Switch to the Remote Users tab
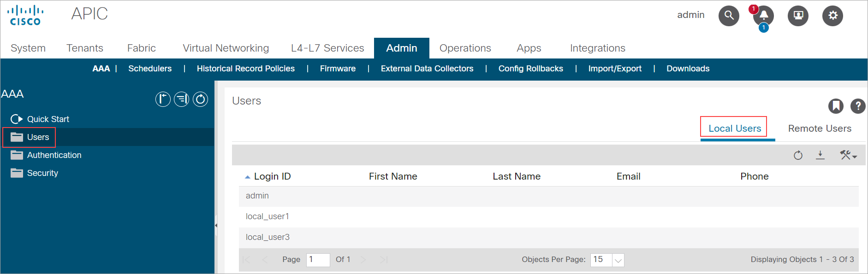Image resolution: width=868 pixels, height=274 pixels. pyautogui.click(x=820, y=128)
